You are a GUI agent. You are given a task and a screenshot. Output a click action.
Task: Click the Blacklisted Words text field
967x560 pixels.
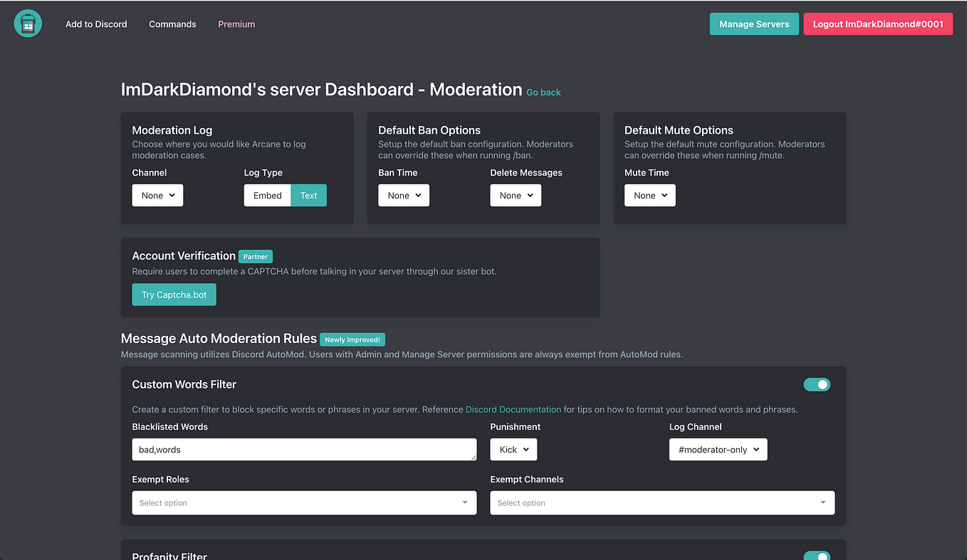[304, 450]
